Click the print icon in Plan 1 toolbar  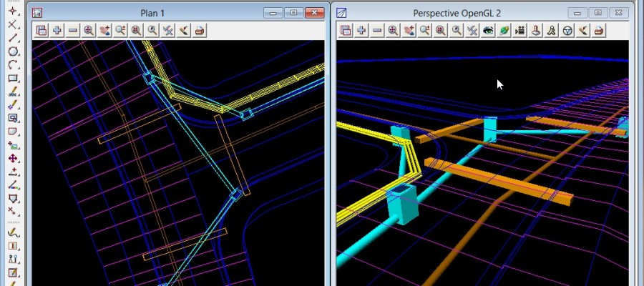pos(200,30)
